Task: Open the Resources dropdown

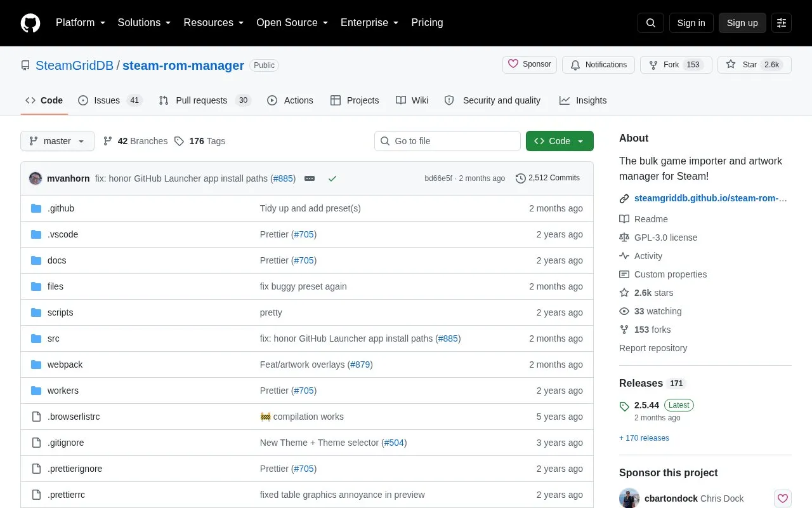Action: (214, 23)
